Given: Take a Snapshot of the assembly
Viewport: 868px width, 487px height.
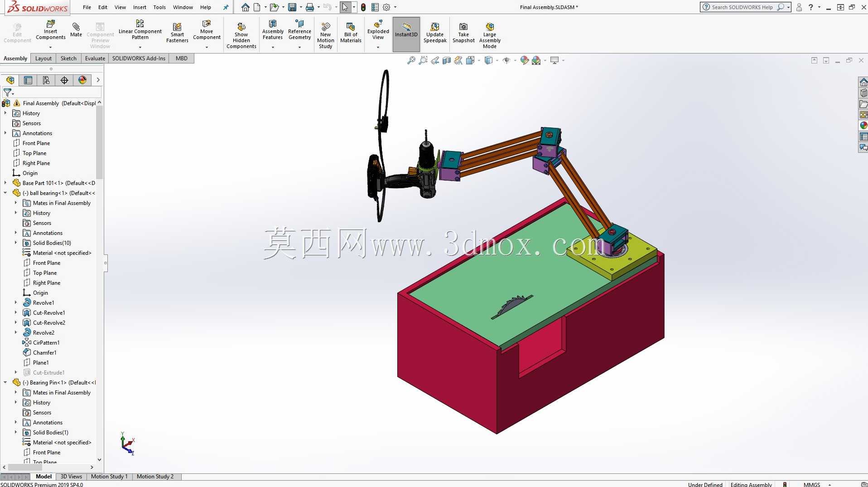Looking at the screenshot, I should pyautogui.click(x=463, y=33).
